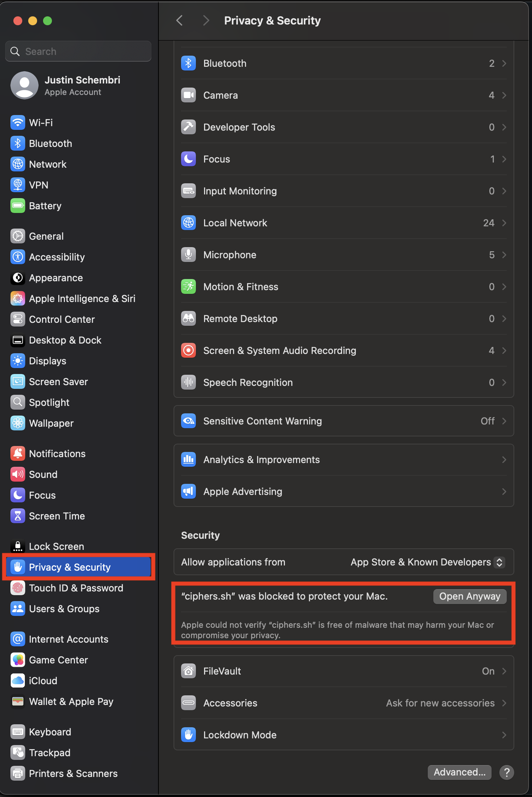
Task: Click the Search field in sidebar
Action: click(x=79, y=51)
